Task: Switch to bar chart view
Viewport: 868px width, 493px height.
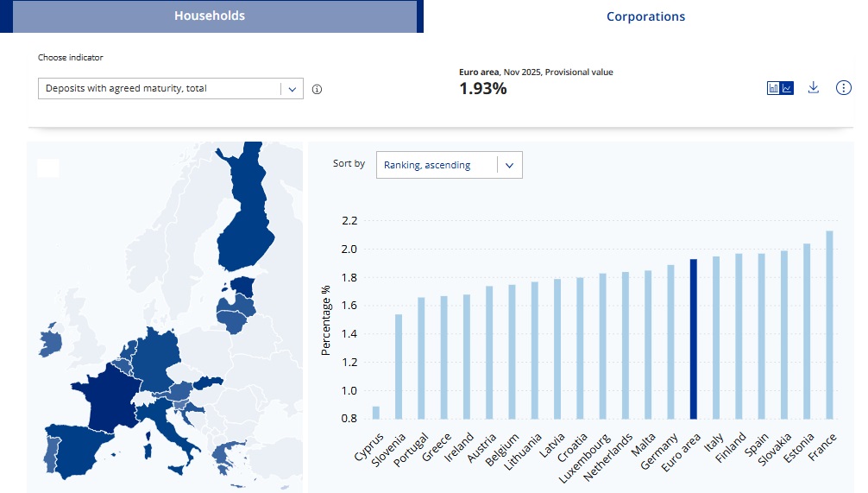Action: pos(774,88)
